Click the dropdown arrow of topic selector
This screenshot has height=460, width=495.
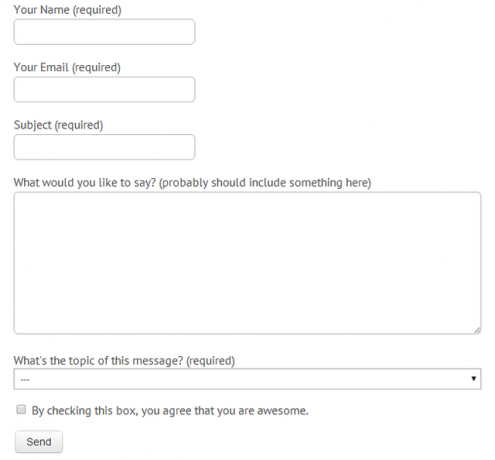[473, 379]
